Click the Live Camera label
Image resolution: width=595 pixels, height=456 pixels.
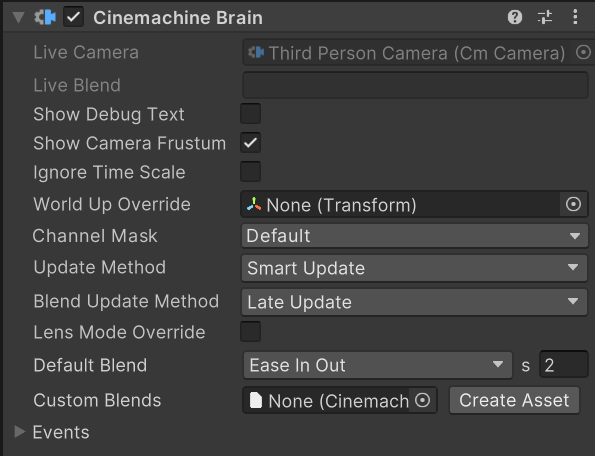pyautogui.click(x=86, y=52)
